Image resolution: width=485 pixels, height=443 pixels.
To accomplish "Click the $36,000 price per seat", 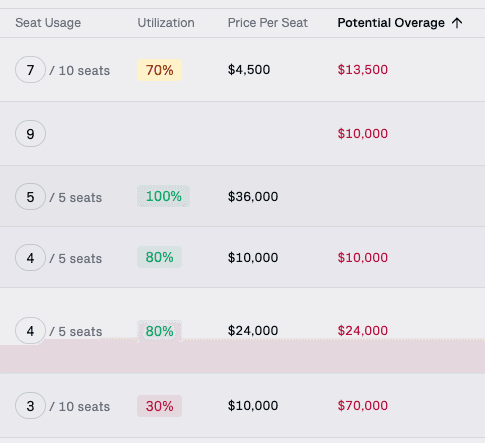I will 253,197.
